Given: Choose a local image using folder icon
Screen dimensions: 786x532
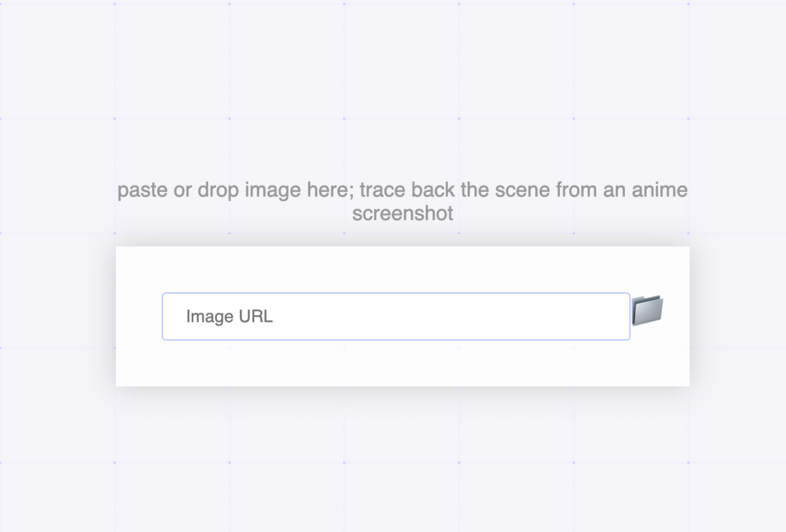Looking at the screenshot, I should click(647, 311).
